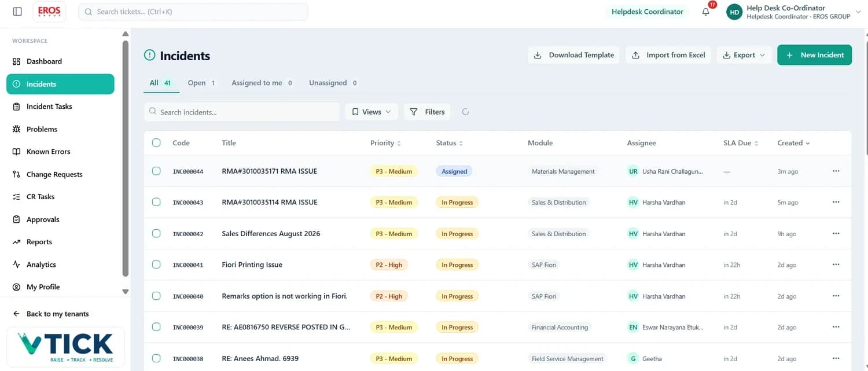Select checkbox for INC000040
This screenshot has height=371, width=868.
click(x=156, y=296)
